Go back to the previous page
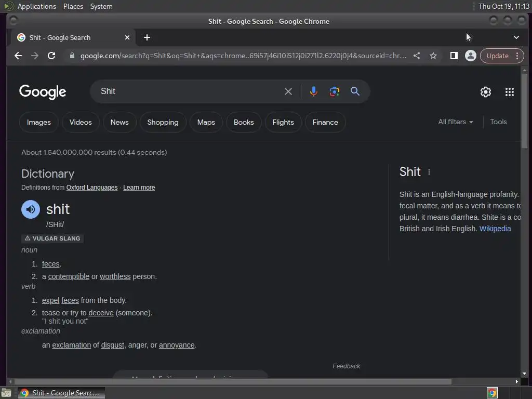The image size is (532, 399). pyautogui.click(x=18, y=56)
